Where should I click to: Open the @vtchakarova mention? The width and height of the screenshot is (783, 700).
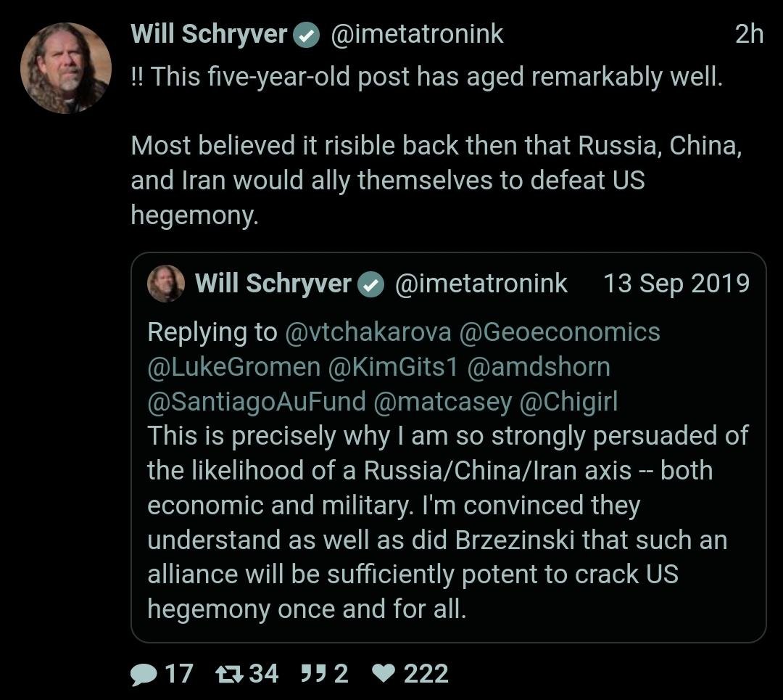(368, 332)
